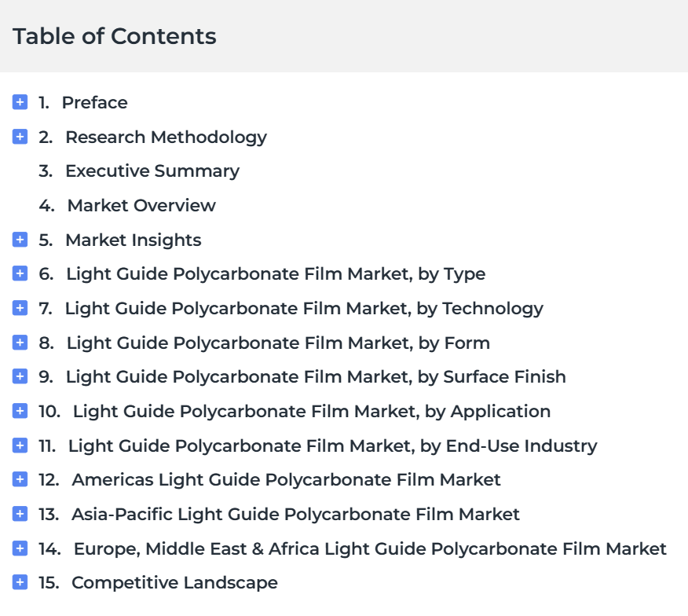Click plus icon beside Market, by Form
The width and height of the screenshot is (688, 616).
coord(20,343)
